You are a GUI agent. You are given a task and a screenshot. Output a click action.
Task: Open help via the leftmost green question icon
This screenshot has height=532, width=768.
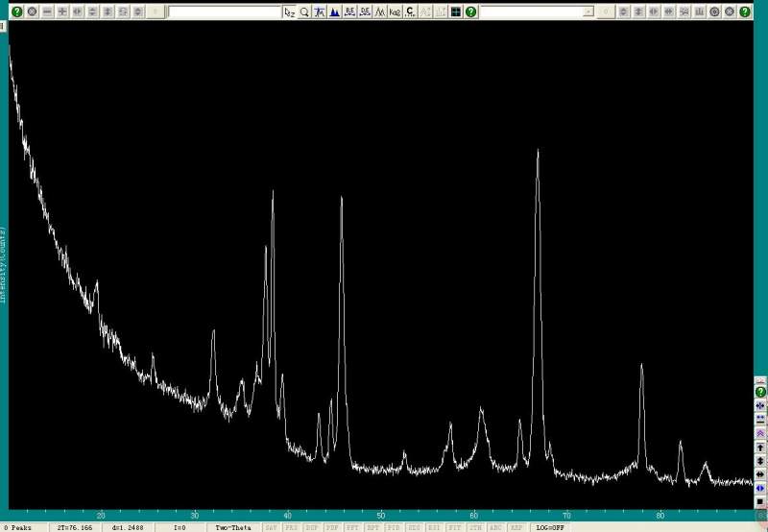(x=17, y=12)
